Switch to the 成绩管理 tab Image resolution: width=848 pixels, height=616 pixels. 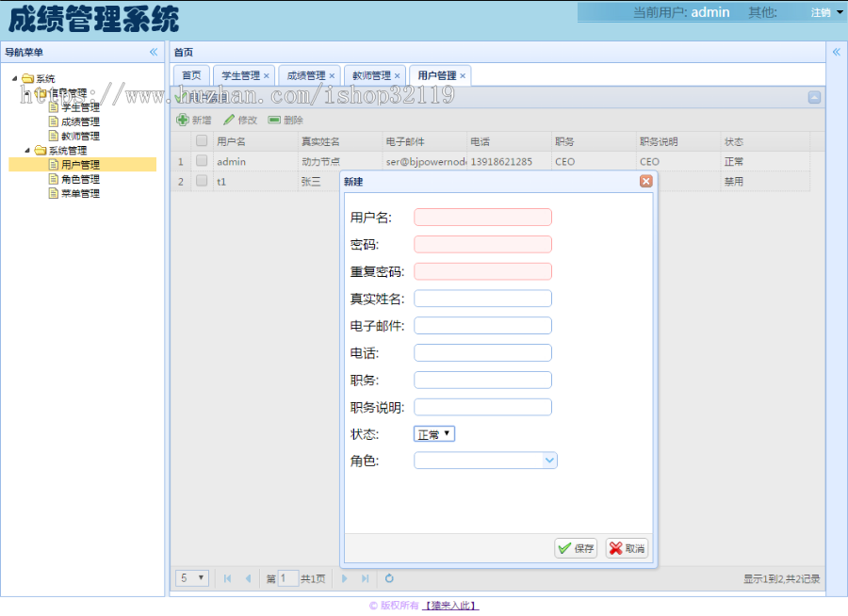[x=305, y=74]
